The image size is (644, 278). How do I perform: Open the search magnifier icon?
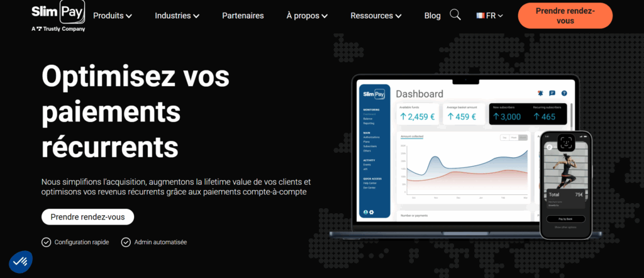(455, 15)
